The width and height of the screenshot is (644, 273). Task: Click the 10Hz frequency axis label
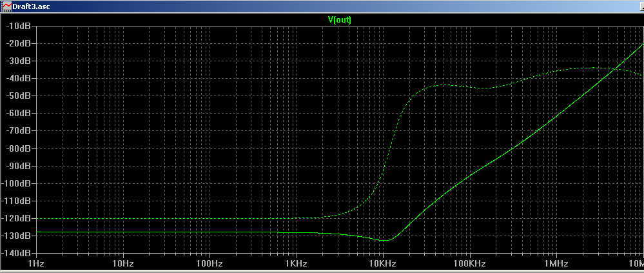(123, 263)
